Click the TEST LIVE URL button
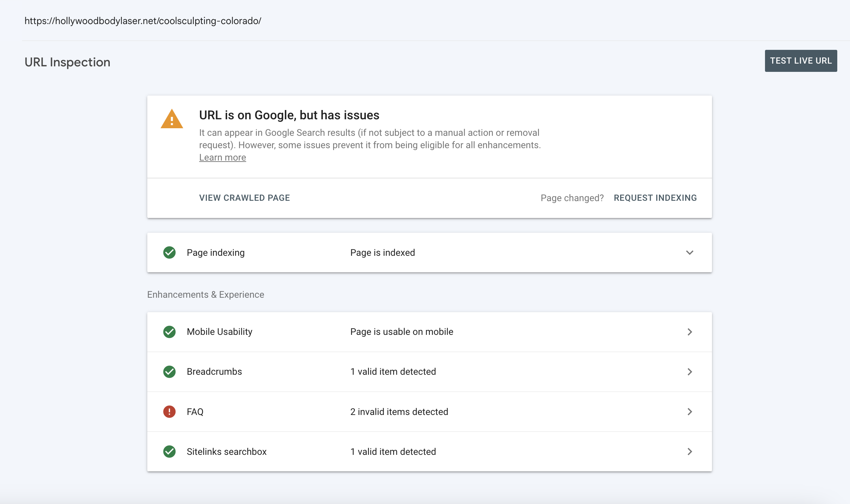 coord(801,61)
